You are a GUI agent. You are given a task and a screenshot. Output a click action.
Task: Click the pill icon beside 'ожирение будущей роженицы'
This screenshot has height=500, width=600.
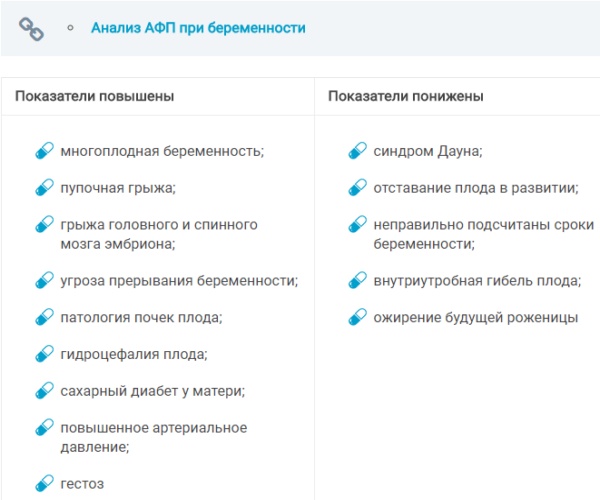point(357,318)
